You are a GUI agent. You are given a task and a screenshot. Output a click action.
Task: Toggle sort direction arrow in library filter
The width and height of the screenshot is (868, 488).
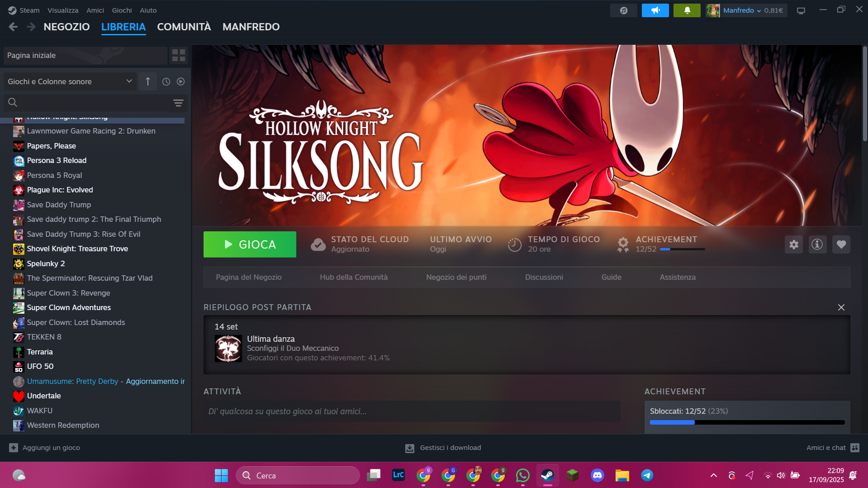[148, 81]
